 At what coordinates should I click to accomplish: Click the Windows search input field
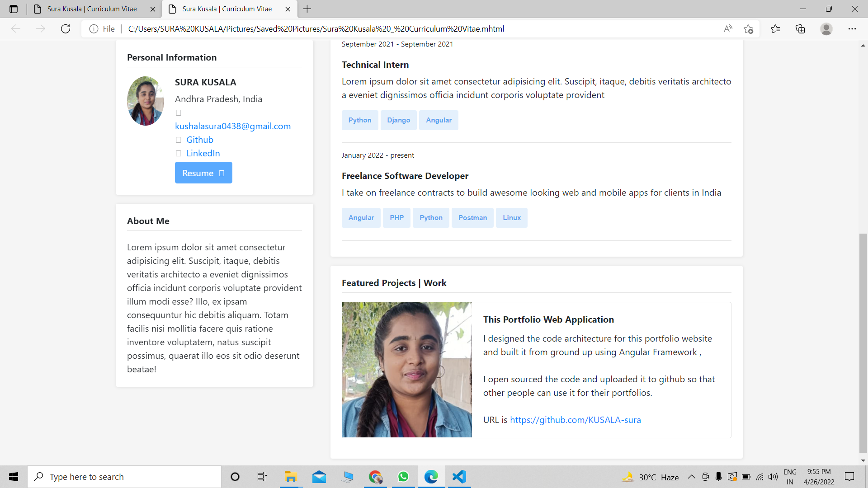tap(124, 476)
